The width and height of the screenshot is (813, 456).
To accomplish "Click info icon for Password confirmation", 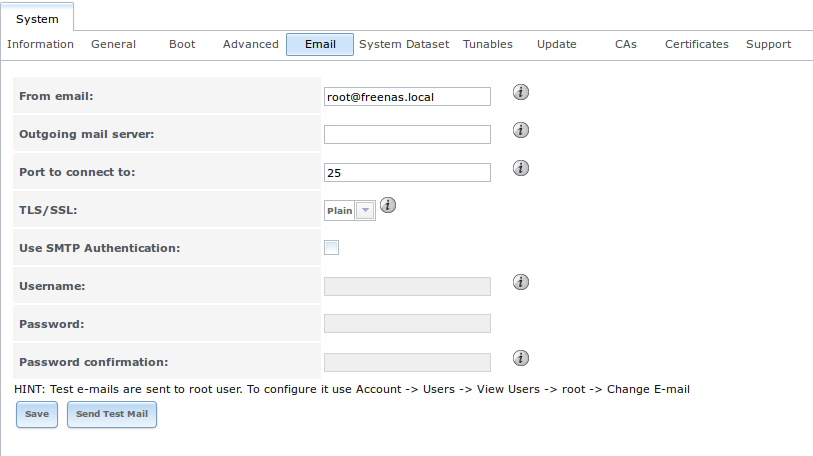I will pyautogui.click(x=521, y=357).
